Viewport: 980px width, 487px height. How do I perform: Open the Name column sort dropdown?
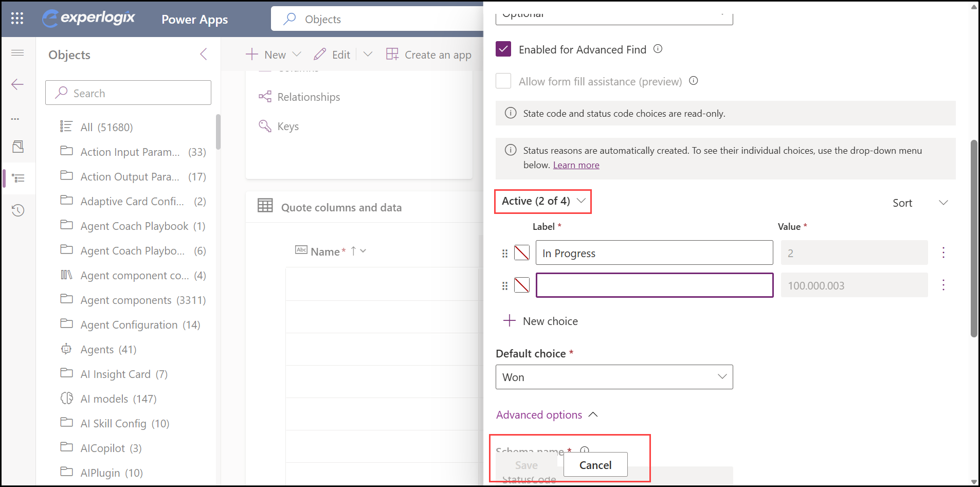coord(363,251)
